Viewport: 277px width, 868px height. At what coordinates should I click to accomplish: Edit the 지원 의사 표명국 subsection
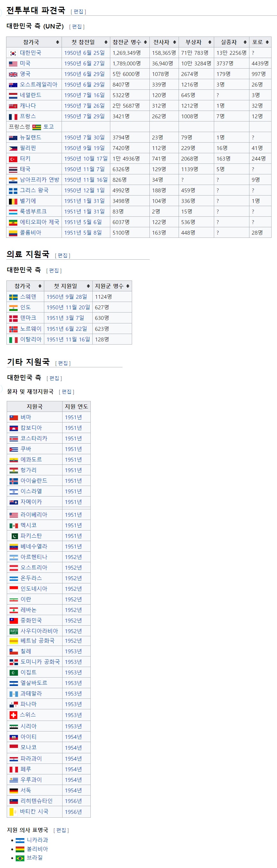(61, 830)
